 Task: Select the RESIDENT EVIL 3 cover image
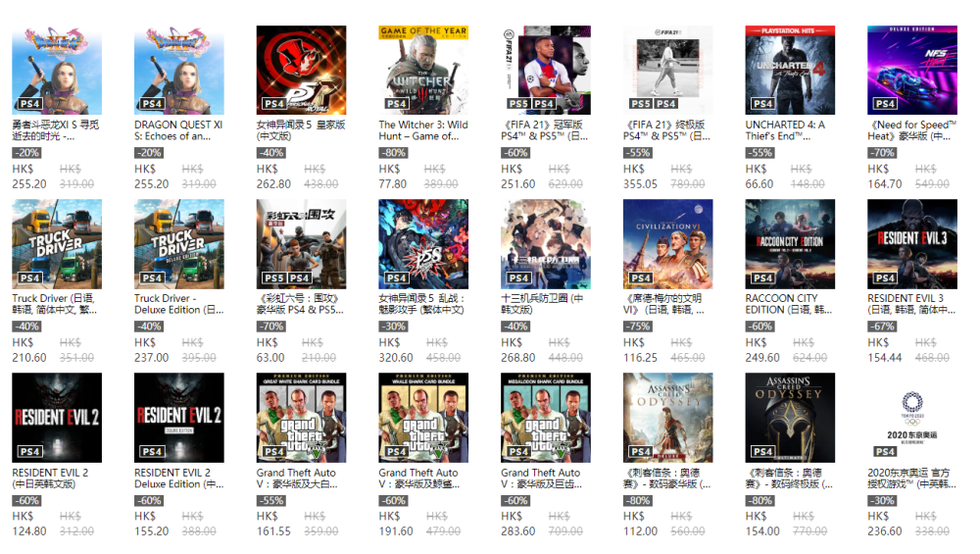click(x=911, y=244)
